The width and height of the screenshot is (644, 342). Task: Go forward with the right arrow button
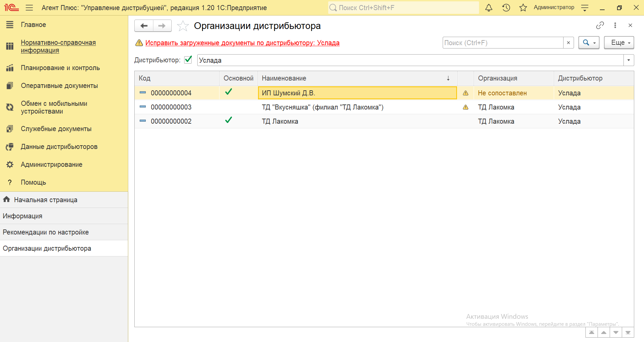point(162,26)
